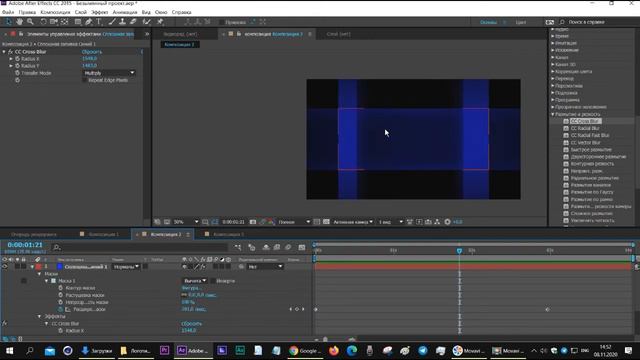
Task: Select the Clone Stamp tool
Action: (x=122, y=22)
